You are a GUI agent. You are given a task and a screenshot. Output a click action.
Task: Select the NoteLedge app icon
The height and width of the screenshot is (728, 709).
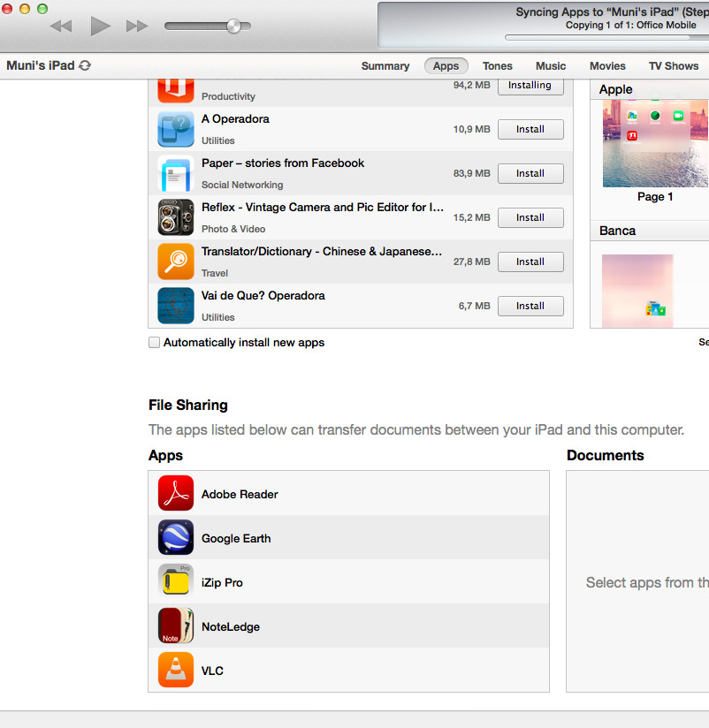[175, 626]
